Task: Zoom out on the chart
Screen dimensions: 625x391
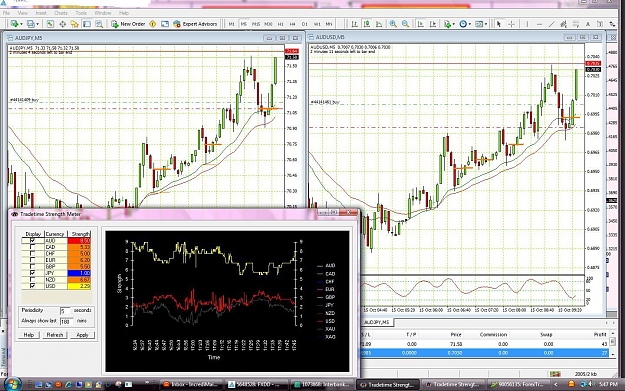Action: (x=405, y=24)
